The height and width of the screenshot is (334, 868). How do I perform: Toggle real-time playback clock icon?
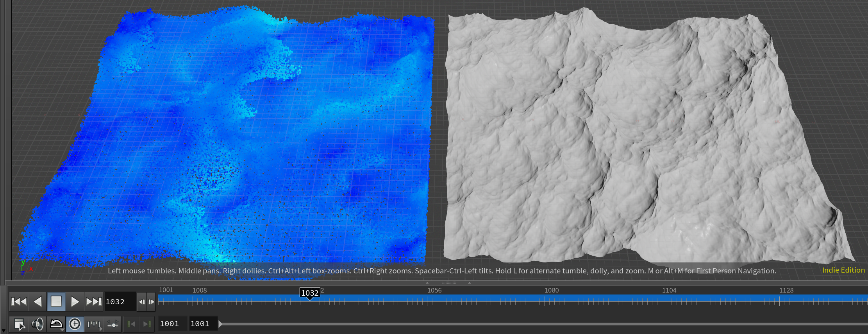75,324
